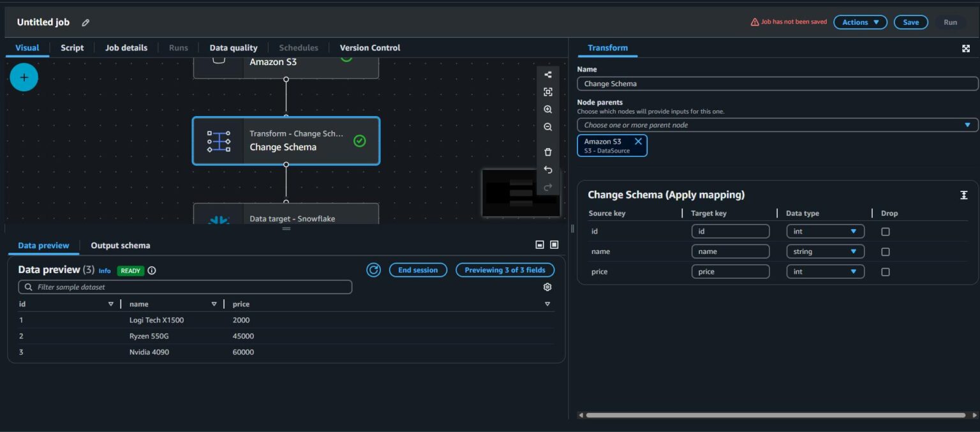
Task: Delete selected node with trash icon
Action: [547, 152]
